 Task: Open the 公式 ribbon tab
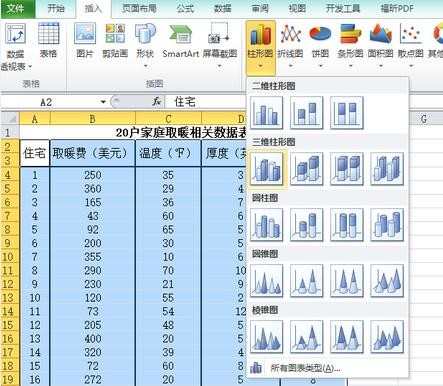185,8
